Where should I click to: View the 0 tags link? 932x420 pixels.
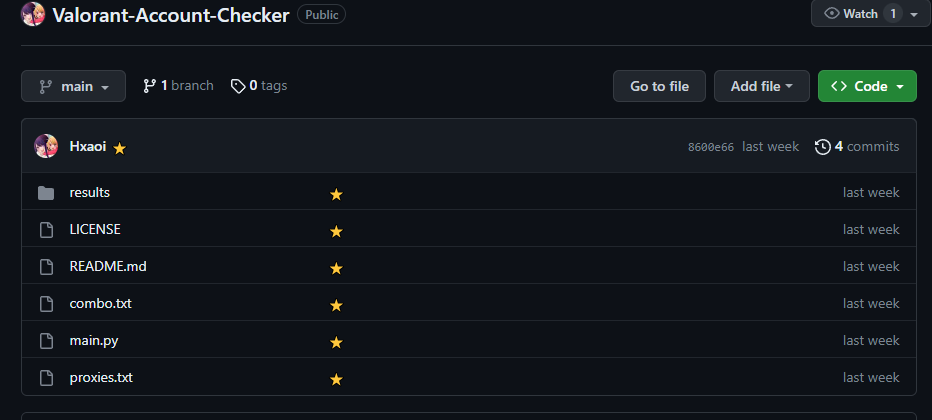(259, 86)
